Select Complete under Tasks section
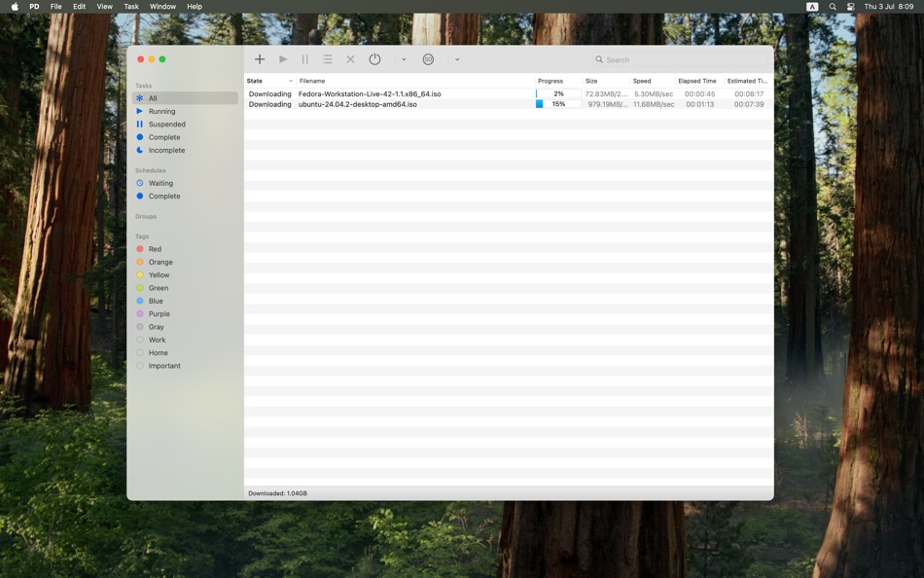The width and height of the screenshot is (924, 578). (x=186, y=137)
